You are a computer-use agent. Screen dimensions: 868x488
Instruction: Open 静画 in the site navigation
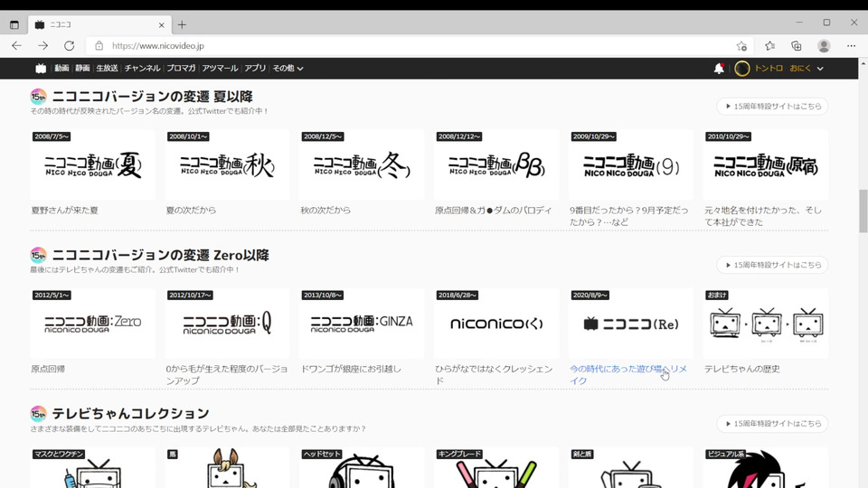[x=82, y=68]
